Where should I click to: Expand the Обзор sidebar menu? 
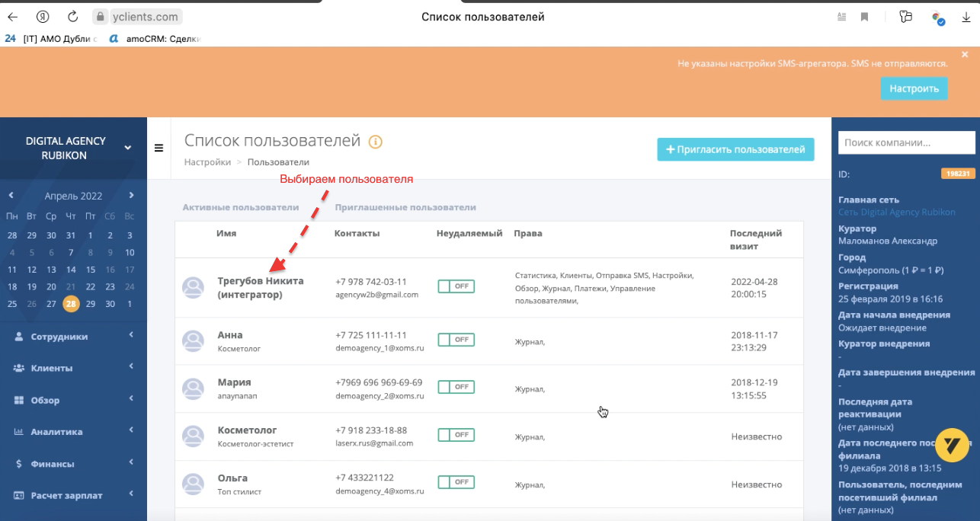coord(73,400)
